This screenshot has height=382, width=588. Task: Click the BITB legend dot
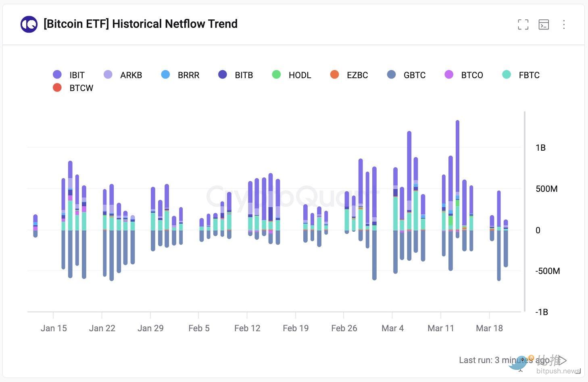(223, 75)
